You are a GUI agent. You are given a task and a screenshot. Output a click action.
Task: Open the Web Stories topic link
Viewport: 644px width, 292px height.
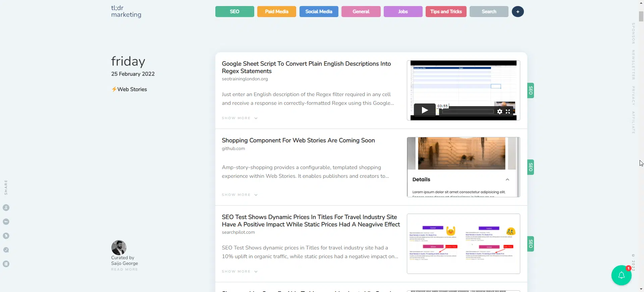(129, 89)
